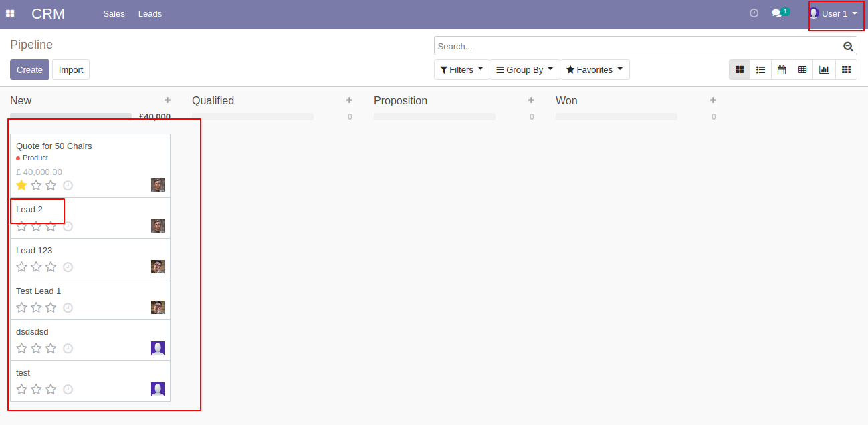Click the £ 40,000.00 amount on card

coord(39,172)
